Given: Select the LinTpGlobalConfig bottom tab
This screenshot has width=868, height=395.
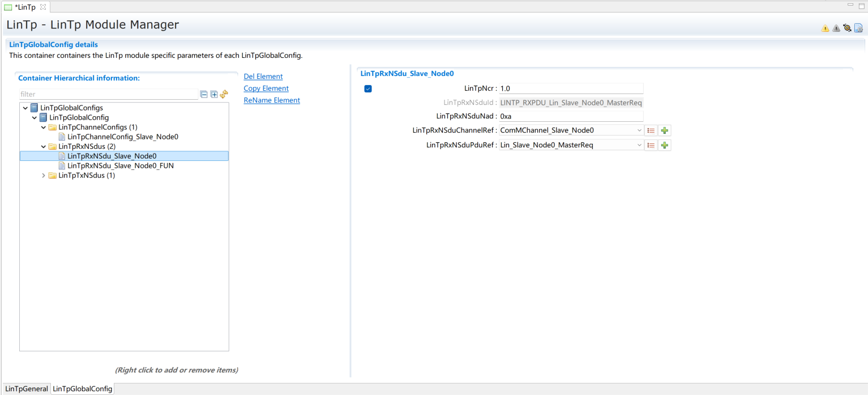Looking at the screenshot, I should [x=82, y=389].
